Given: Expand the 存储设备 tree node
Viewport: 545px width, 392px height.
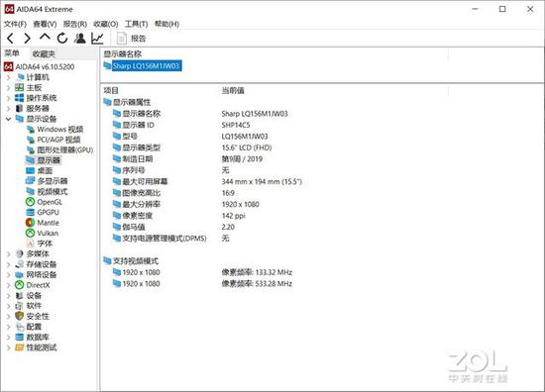Looking at the screenshot, I should point(9,264).
